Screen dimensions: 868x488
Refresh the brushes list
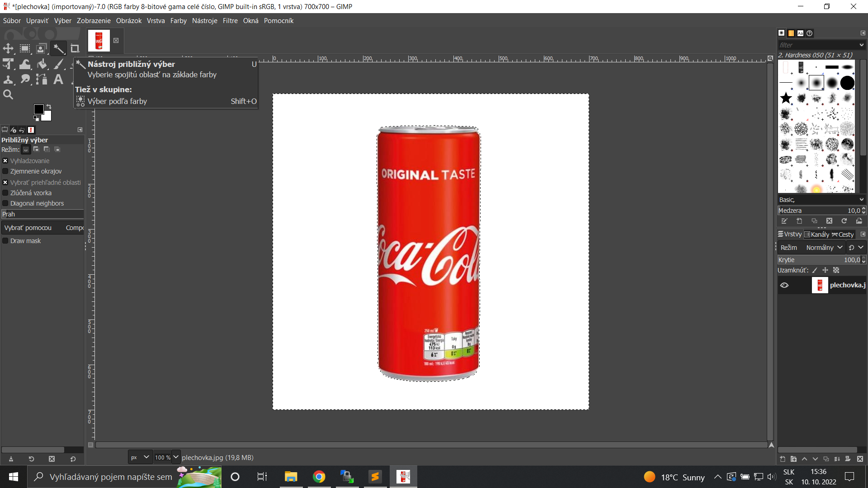(x=844, y=221)
